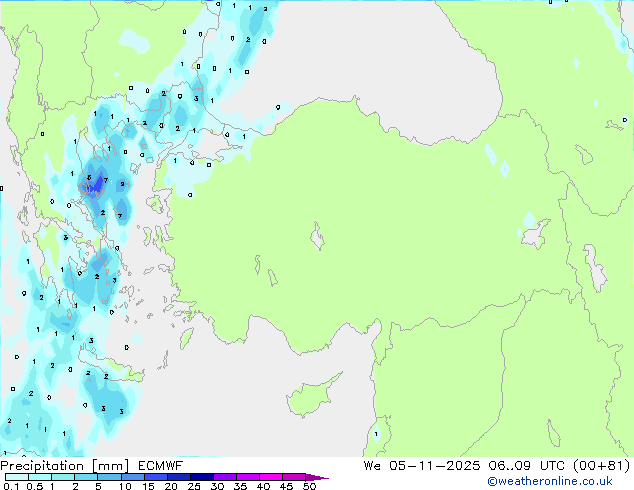Click the 40–45 mm magenta legend swatch
Image resolution: width=634 pixels, height=490 pixels.
(271, 477)
